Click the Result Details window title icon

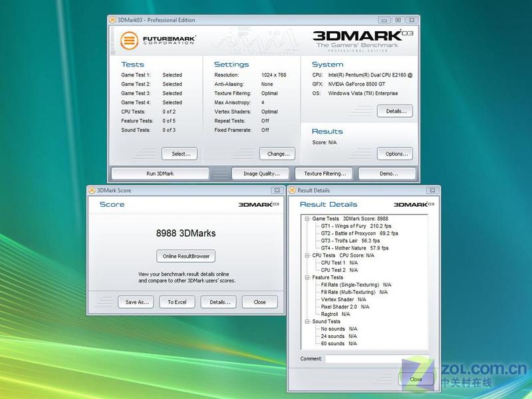coord(292,190)
